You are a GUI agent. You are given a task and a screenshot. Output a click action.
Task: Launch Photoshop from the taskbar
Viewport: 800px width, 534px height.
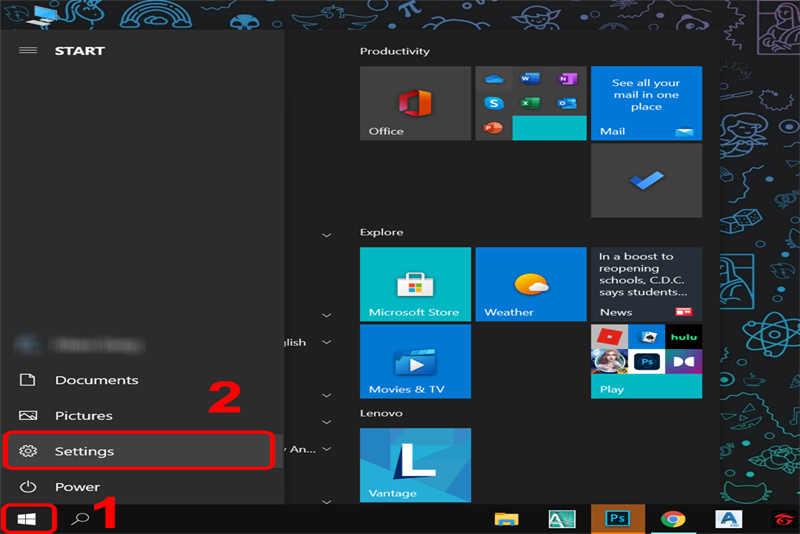coord(618,519)
